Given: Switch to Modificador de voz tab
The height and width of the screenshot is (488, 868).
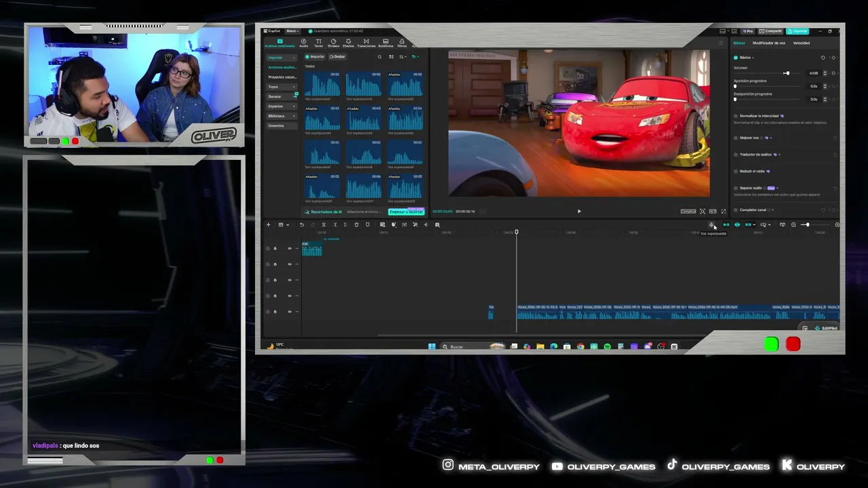Looking at the screenshot, I should point(769,43).
